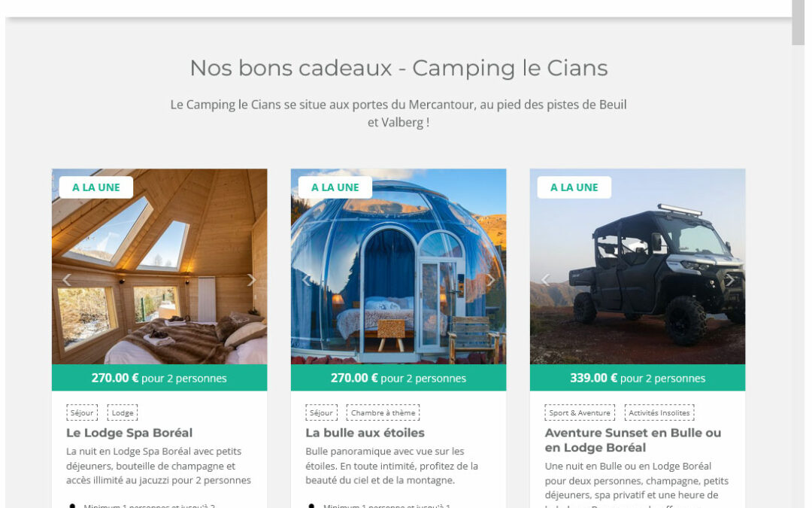
Task: Show previous photo of Le Lodge Spa Boréal
Action: tap(66, 280)
